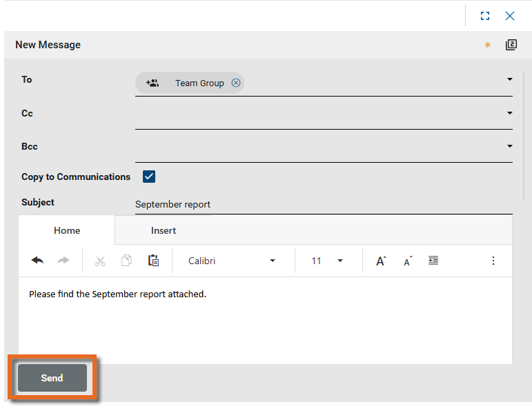Click the copy icon in the toolbar

click(126, 261)
